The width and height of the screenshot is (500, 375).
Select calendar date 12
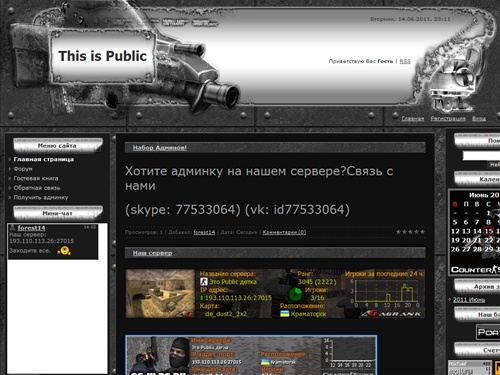(455, 231)
